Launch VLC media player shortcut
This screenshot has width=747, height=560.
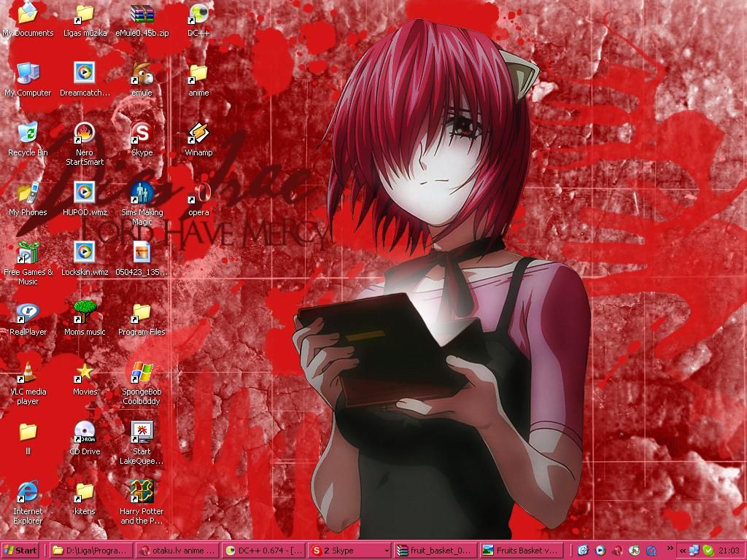coord(28,383)
